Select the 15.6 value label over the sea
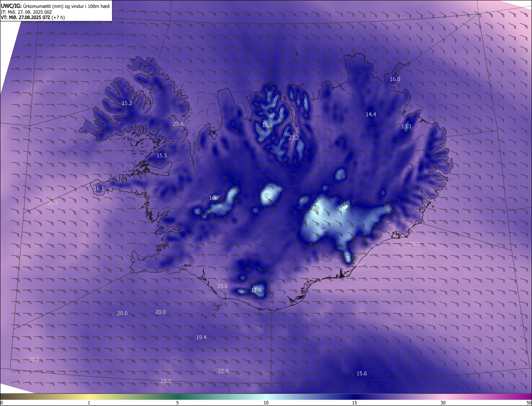The width and height of the screenshot is (532, 406). (x=362, y=373)
